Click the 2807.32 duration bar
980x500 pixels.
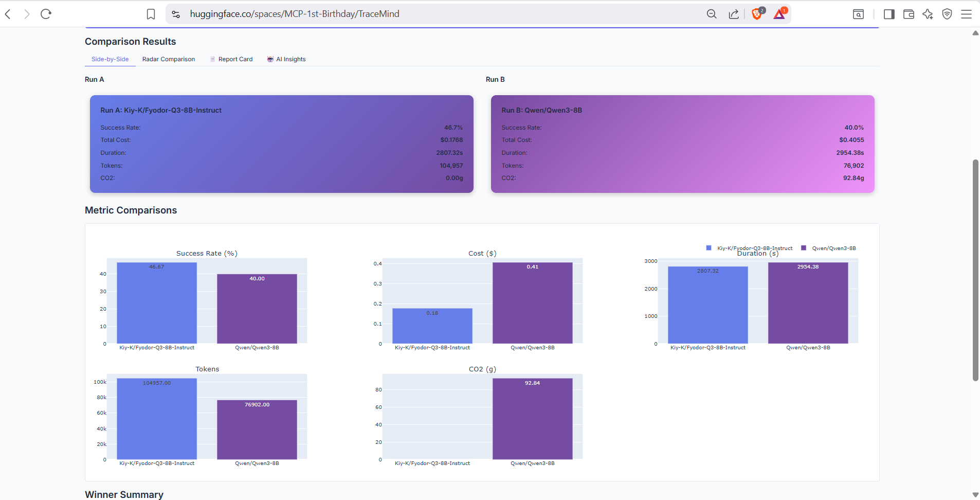tap(708, 305)
